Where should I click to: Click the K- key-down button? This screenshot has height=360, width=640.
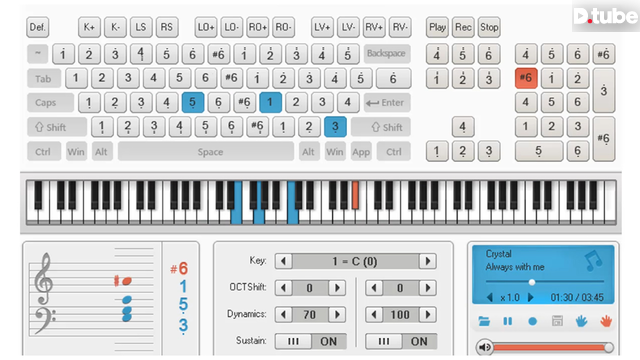pyautogui.click(x=115, y=27)
